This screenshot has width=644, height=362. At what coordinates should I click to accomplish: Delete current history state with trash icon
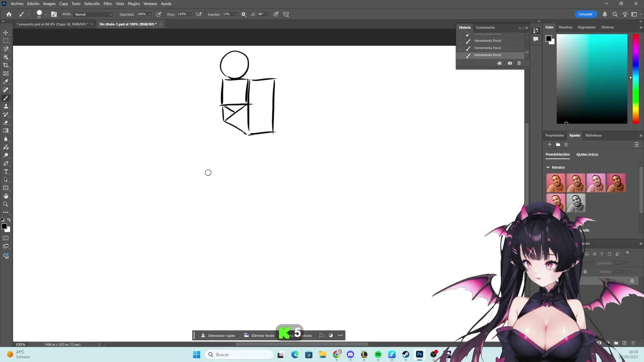[x=519, y=63]
